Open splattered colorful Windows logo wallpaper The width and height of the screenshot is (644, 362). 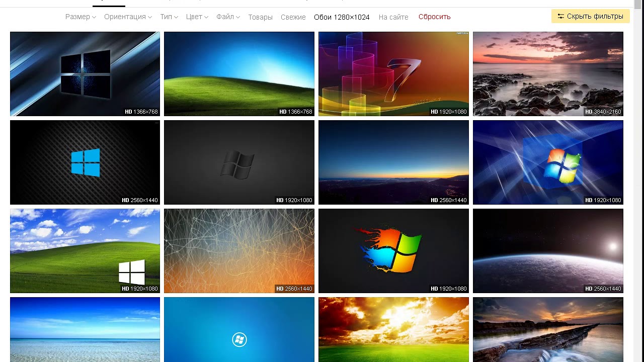point(393,251)
